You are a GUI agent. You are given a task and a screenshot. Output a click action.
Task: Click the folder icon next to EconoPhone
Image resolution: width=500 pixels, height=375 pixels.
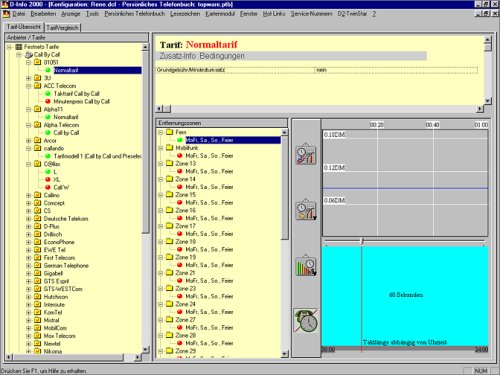[38, 242]
